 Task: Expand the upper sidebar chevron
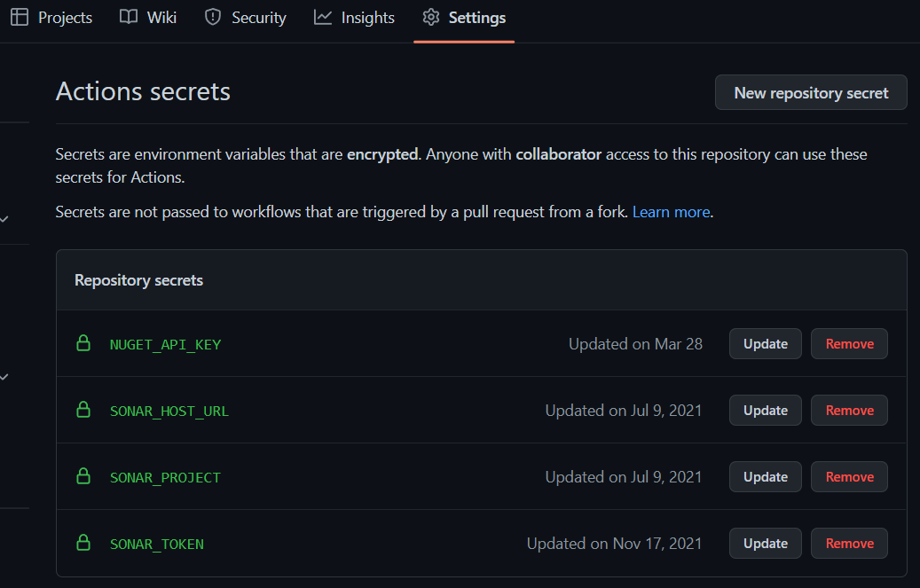coord(4,219)
